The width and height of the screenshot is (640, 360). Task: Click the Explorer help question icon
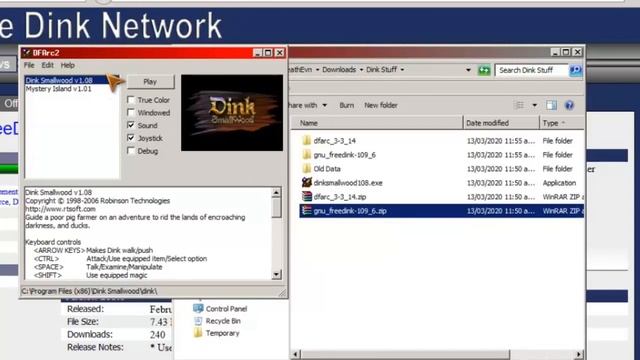569,105
